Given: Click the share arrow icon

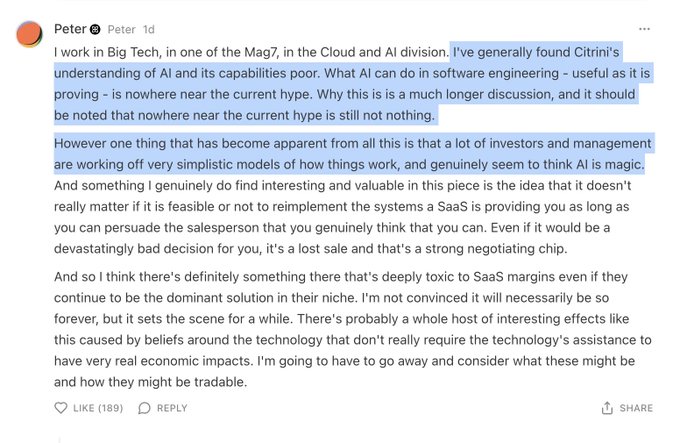Looking at the screenshot, I should coord(607,408).
